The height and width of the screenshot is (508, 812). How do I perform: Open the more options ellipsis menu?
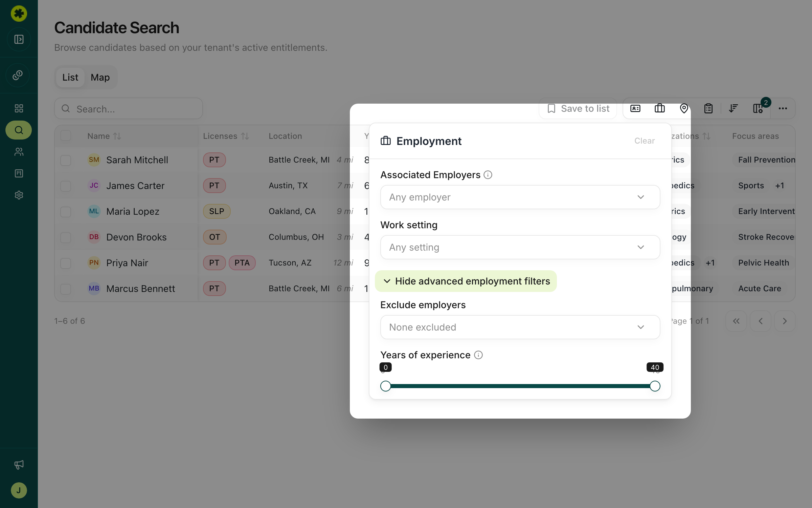(783, 108)
